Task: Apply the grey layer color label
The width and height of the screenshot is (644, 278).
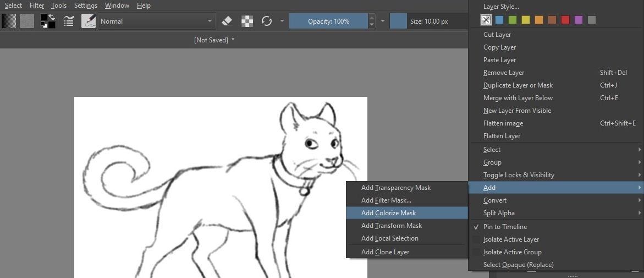Action: [x=591, y=20]
